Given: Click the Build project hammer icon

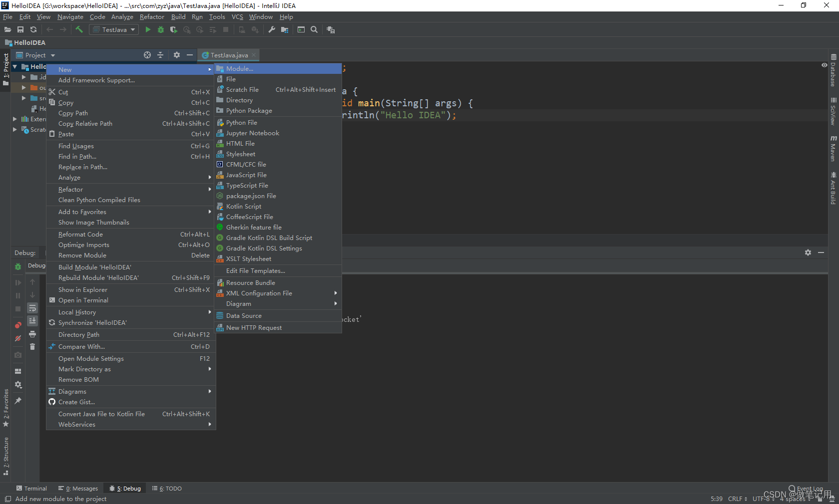Looking at the screenshot, I should tap(79, 30).
